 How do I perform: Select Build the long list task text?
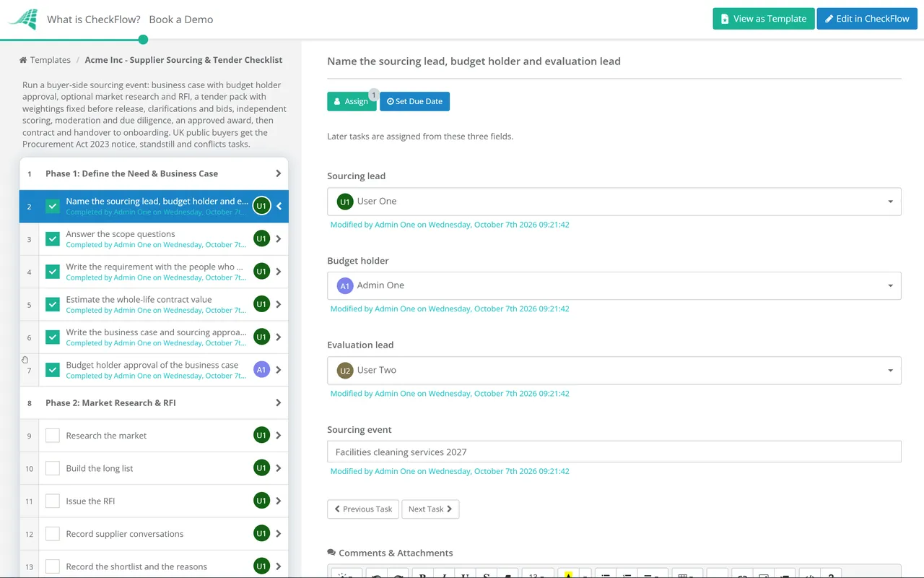pyautogui.click(x=100, y=468)
